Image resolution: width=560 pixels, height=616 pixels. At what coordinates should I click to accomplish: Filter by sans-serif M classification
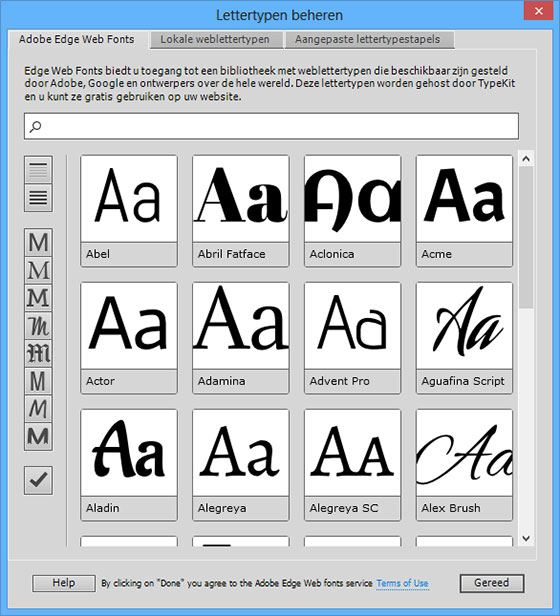point(38,242)
